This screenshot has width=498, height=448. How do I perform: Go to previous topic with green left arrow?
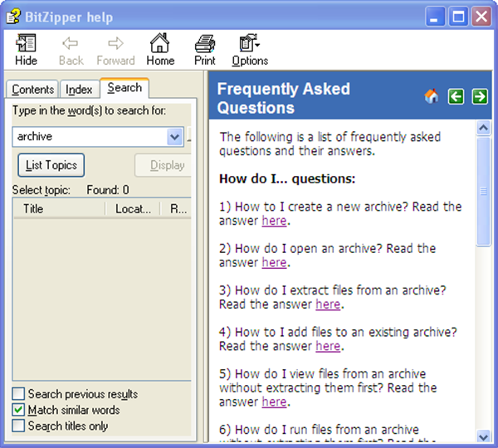pyautogui.click(x=456, y=96)
